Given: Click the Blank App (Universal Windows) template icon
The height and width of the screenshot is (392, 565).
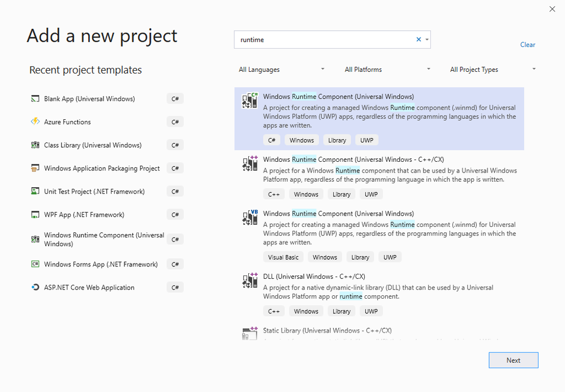Looking at the screenshot, I should [35, 99].
